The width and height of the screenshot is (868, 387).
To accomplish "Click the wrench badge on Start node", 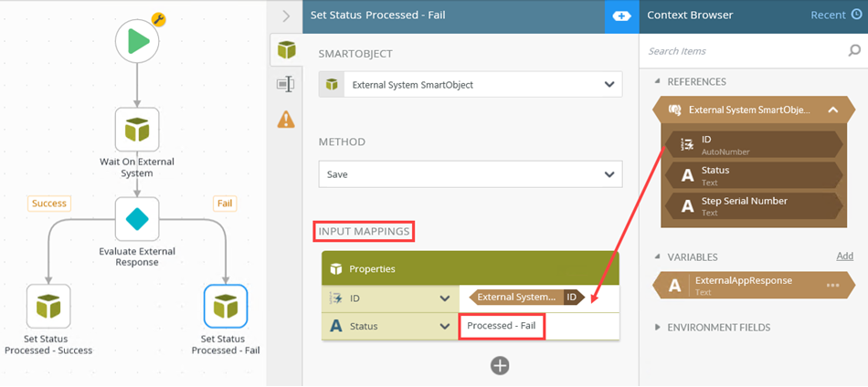I will 157,20.
